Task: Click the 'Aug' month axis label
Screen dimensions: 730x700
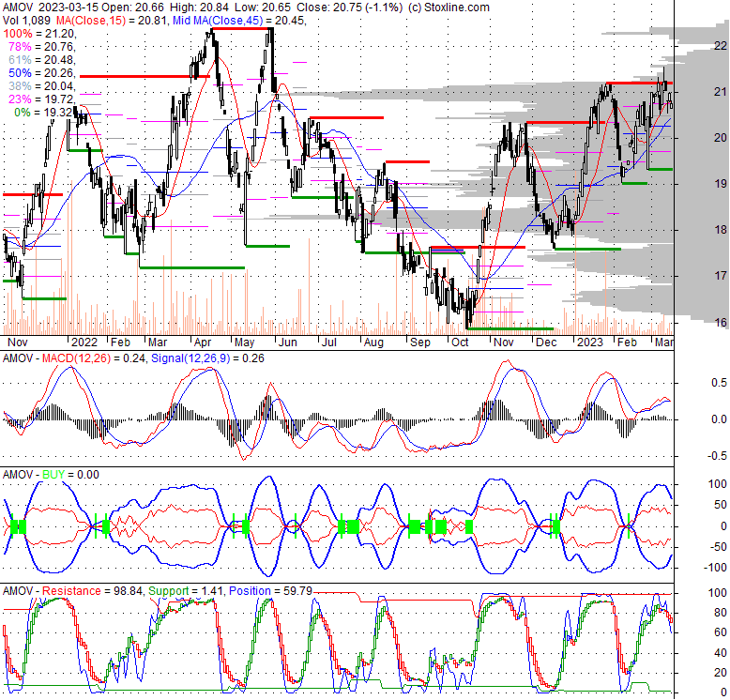Action: 373,342
